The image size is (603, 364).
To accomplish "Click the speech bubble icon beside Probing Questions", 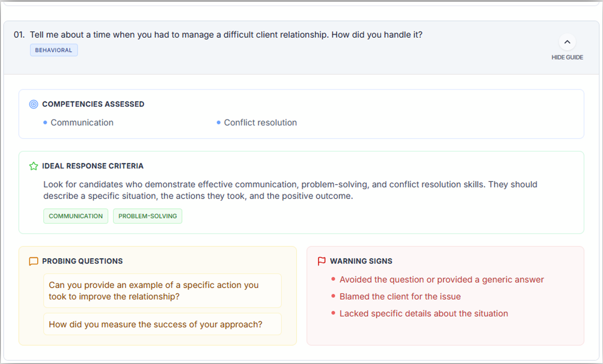I will (x=33, y=261).
